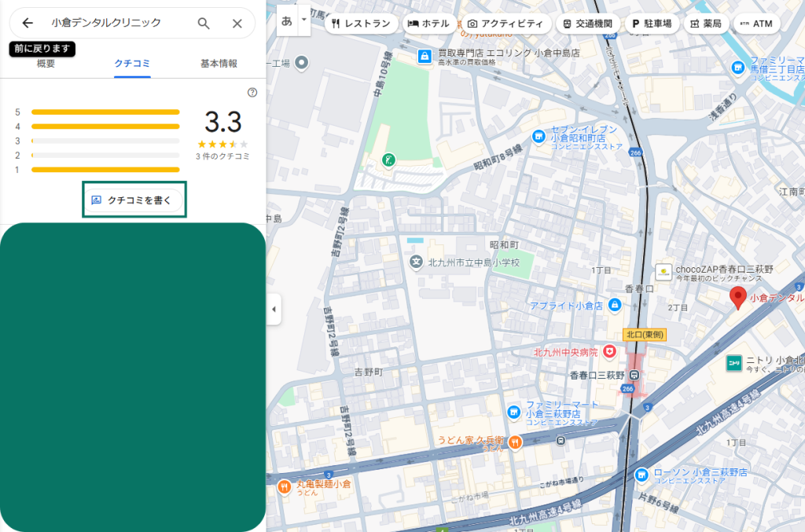805x532 pixels.
Task: Click the 丸亀製麺小倉 restaurant marker
Action: pos(284,486)
